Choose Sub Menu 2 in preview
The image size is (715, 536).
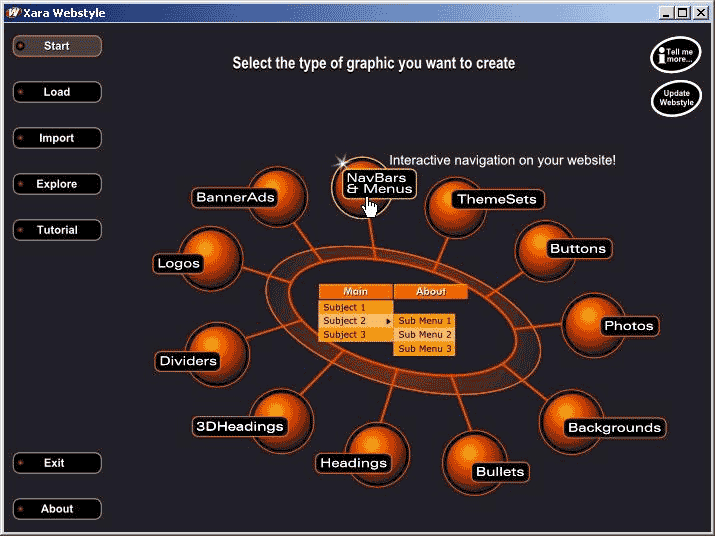(x=424, y=334)
